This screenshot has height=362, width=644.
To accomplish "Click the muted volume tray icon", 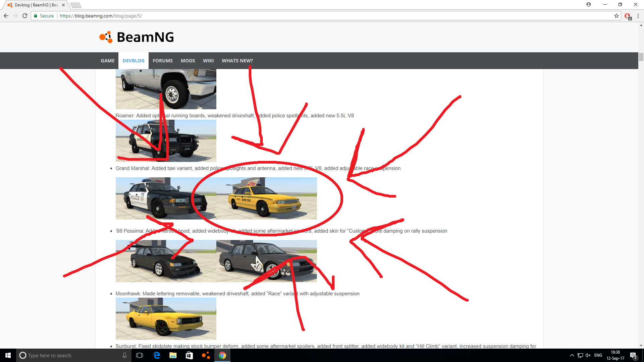I will point(588,355).
